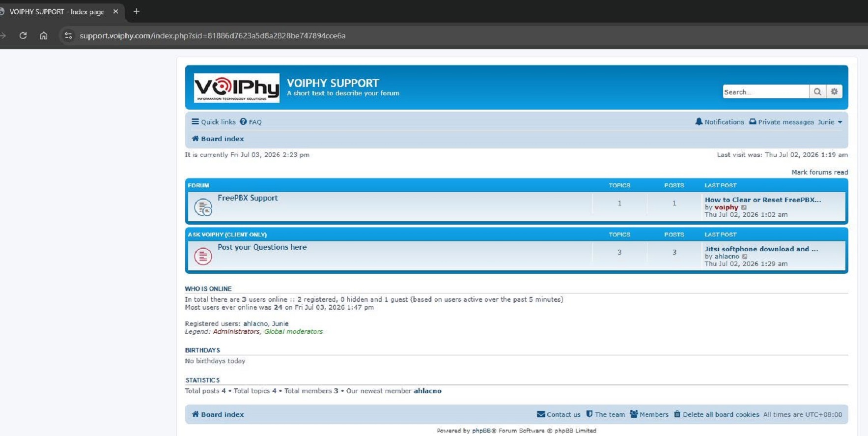868x436 pixels.
Task: Open the FreePBX Support forum
Action: click(248, 198)
